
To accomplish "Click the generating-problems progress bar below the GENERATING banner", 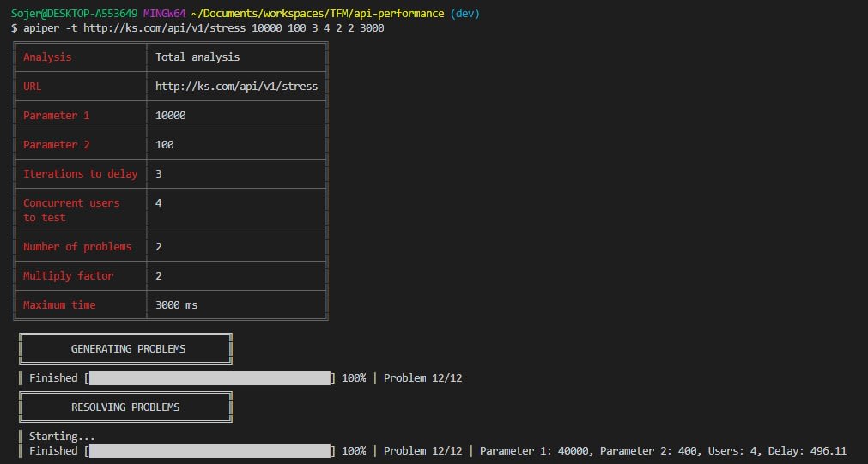I will click(209, 378).
